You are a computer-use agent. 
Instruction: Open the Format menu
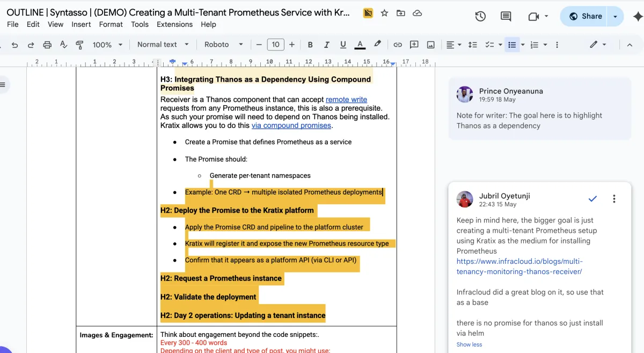pyautogui.click(x=111, y=24)
